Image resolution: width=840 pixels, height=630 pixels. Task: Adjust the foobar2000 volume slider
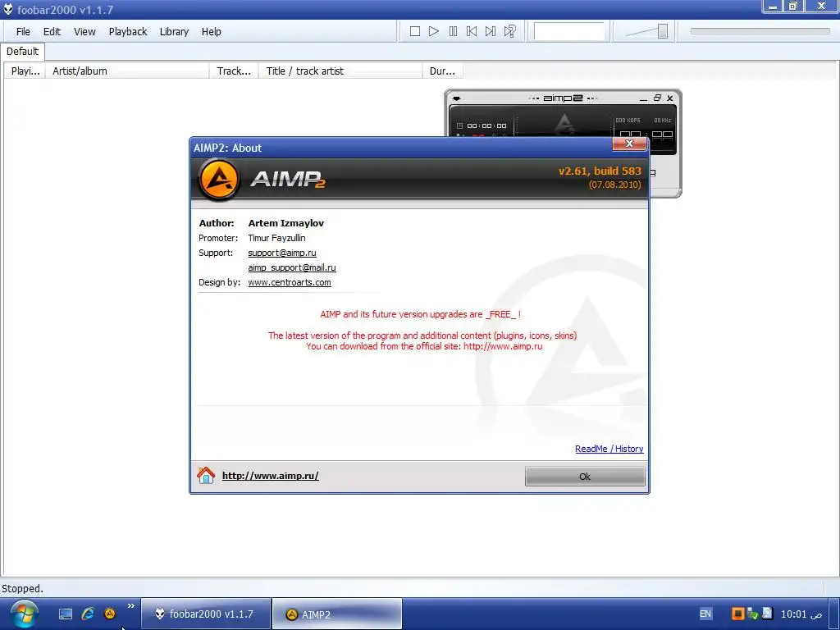coord(646,32)
